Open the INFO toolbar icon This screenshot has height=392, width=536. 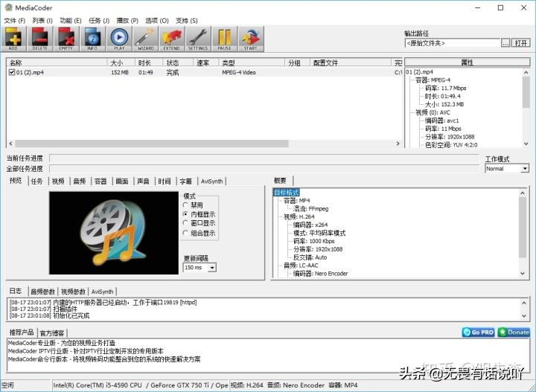[x=92, y=39]
